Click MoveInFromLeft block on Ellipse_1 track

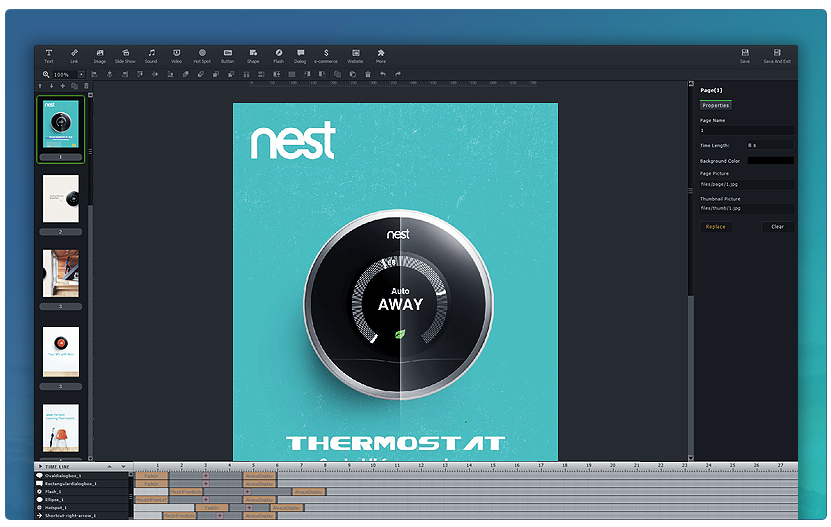(152, 499)
